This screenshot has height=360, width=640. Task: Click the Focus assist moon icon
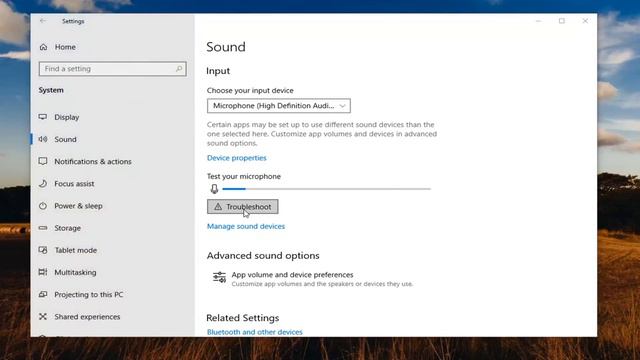(43, 184)
